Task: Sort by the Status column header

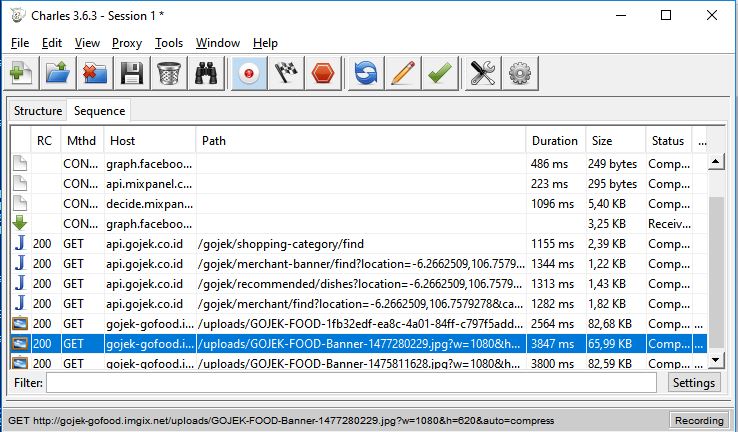Action: click(x=668, y=141)
